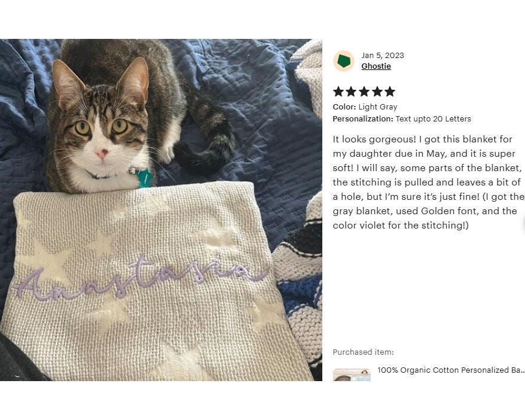Image resolution: width=525 pixels, height=420 pixels.
Task: Open the purchased item thumbnail image
Action: click(352, 375)
